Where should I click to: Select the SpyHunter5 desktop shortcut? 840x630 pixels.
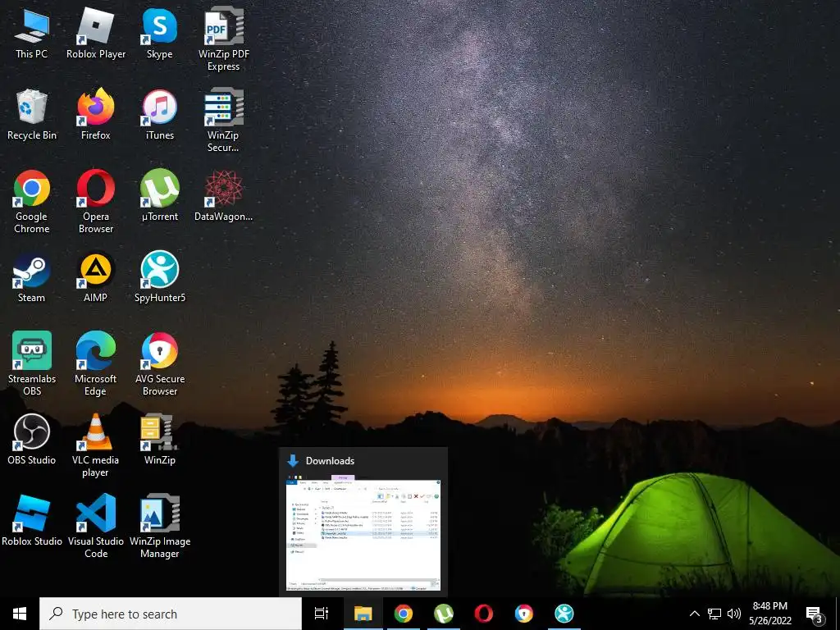coord(160,277)
